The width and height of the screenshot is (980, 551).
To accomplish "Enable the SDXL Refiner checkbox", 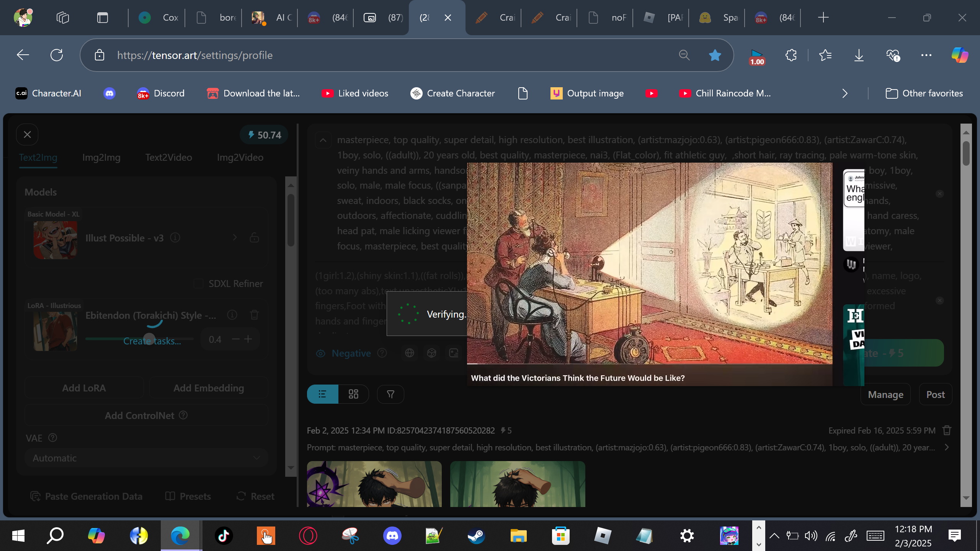I will (198, 284).
